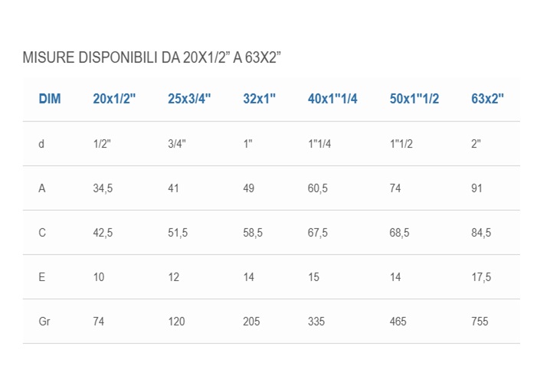Screen dimensions: 547x392
Task: Select the row label d
Action: tap(41, 144)
